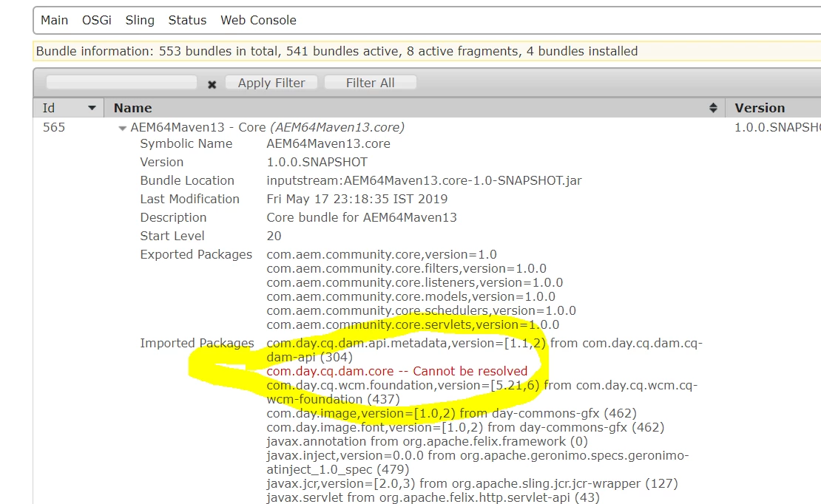Open the OSGi menu
Screen dimensions: 821x504
(x=97, y=21)
